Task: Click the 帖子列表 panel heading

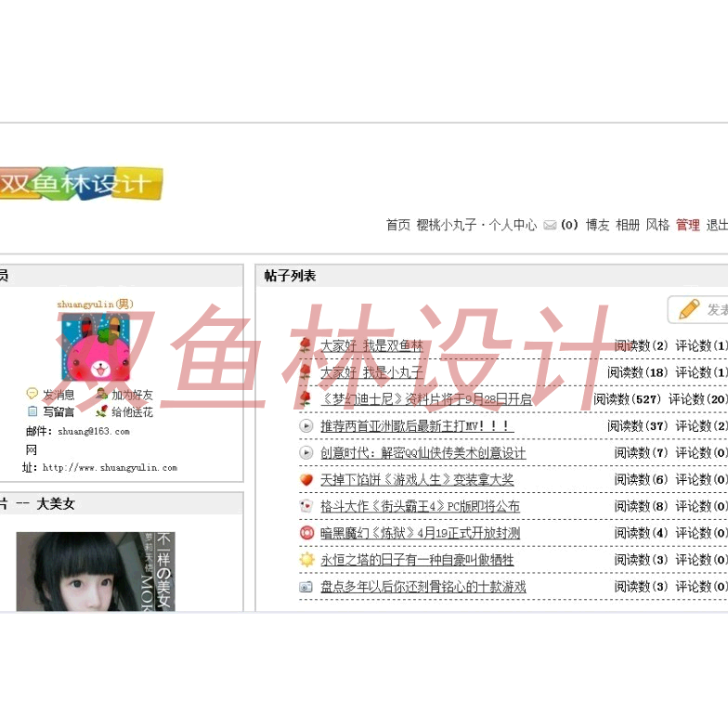Action: click(290, 276)
